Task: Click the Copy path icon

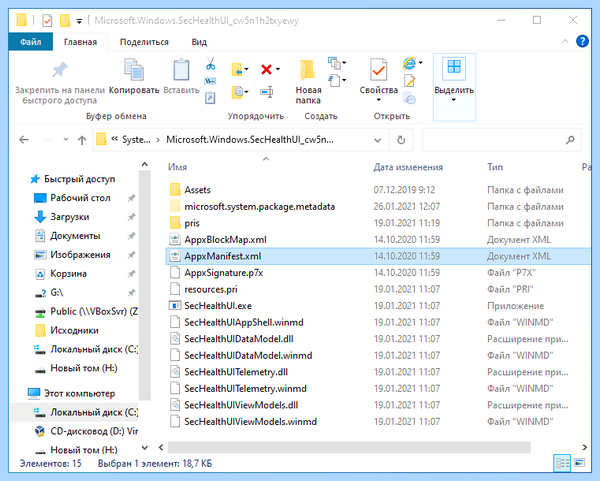Action: (210, 81)
